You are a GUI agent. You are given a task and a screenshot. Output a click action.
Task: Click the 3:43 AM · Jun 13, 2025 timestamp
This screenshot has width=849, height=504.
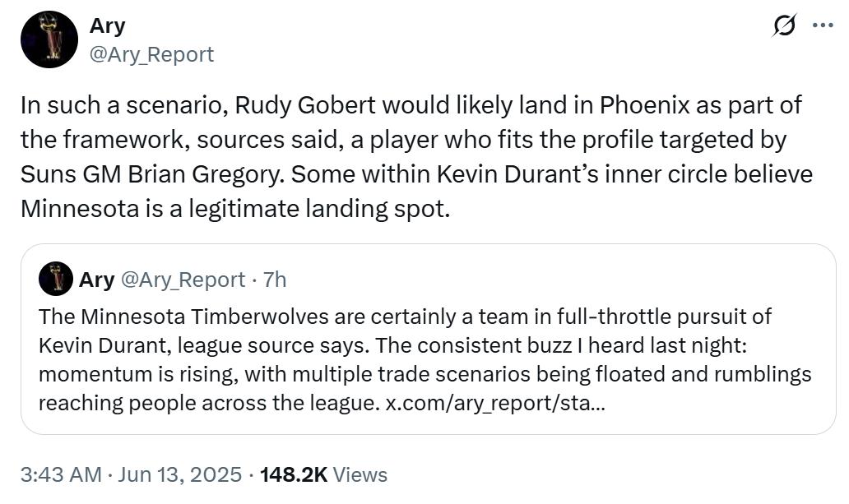[x=131, y=474]
